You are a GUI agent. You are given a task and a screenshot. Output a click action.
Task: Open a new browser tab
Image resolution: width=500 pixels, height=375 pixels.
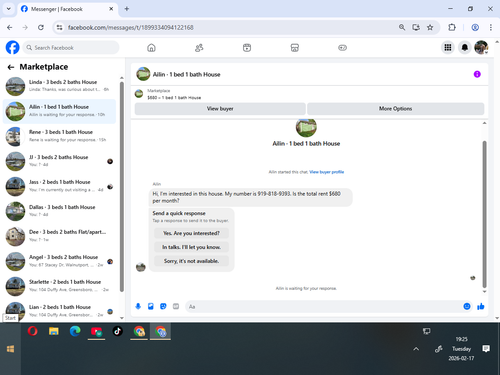coord(127,9)
